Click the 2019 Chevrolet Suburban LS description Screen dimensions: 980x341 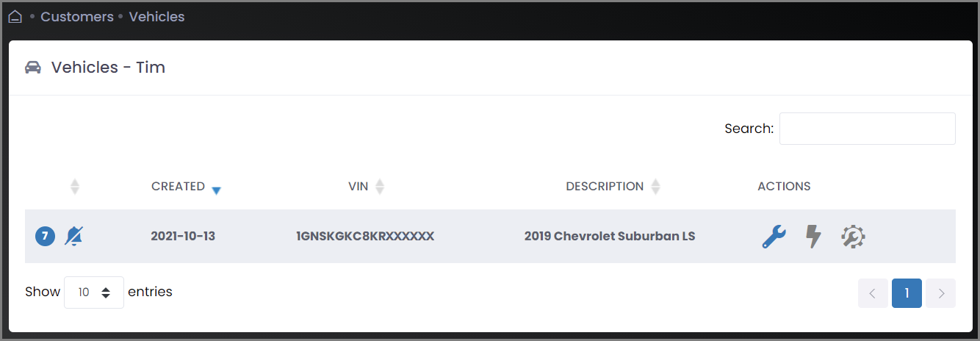tap(609, 236)
